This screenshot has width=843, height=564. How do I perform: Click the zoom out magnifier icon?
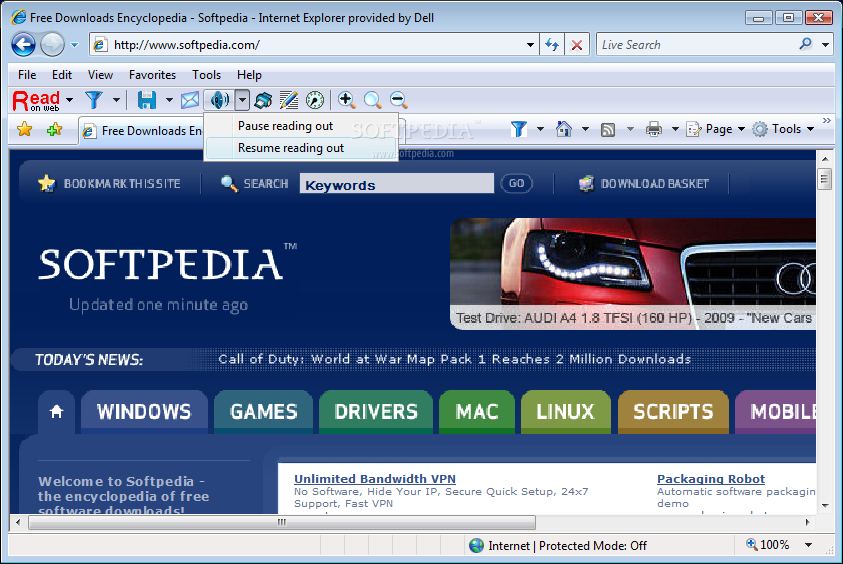[398, 100]
